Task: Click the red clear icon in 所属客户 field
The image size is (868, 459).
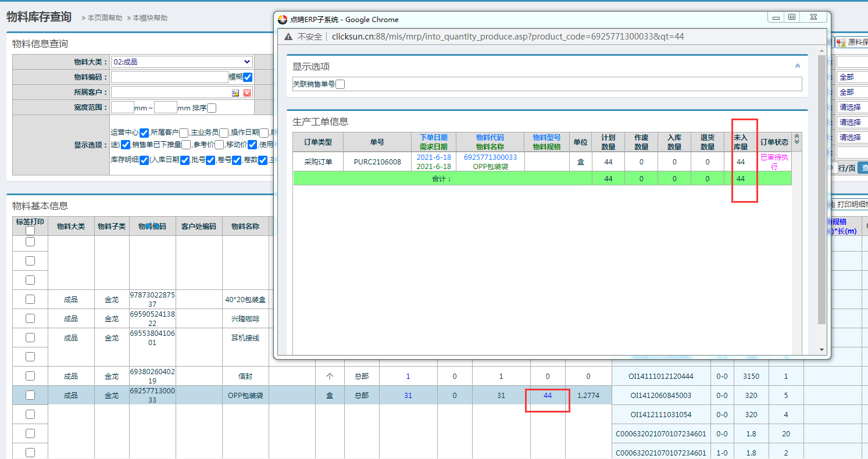Action: point(247,93)
